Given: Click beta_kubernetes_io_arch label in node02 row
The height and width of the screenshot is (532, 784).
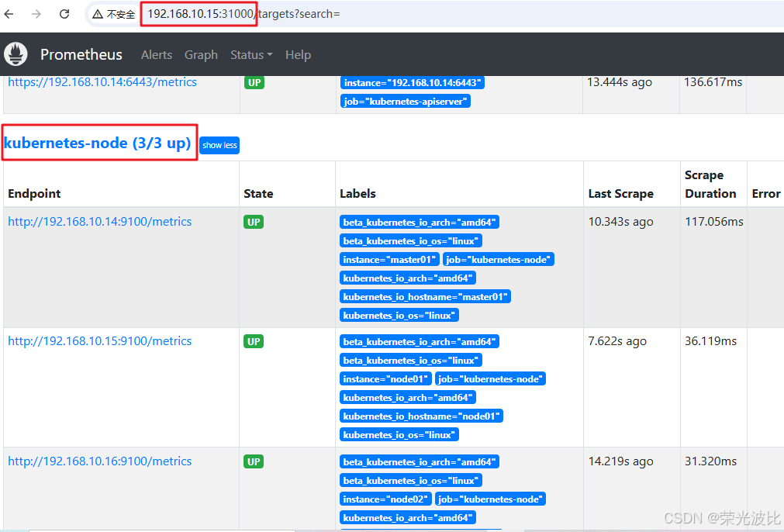Looking at the screenshot, I should point(419,462).
